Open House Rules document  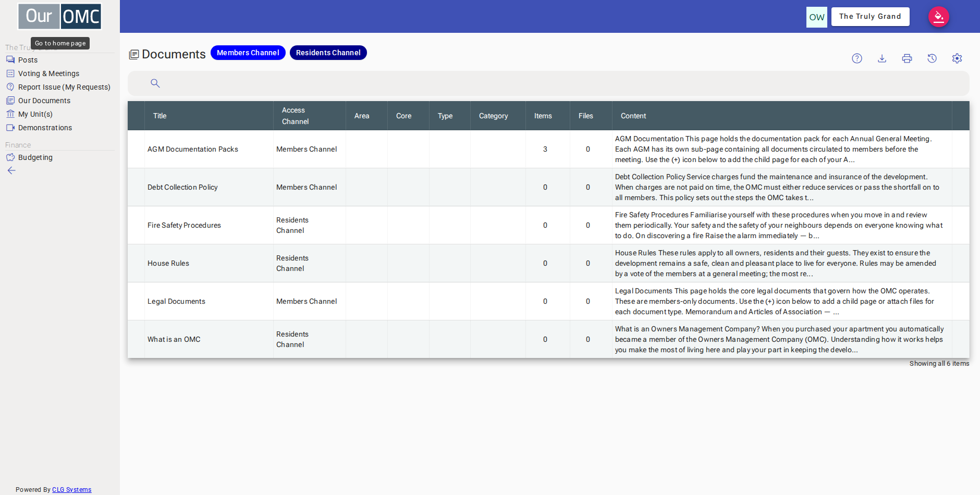pyautogui.click(x=168, y=263)
